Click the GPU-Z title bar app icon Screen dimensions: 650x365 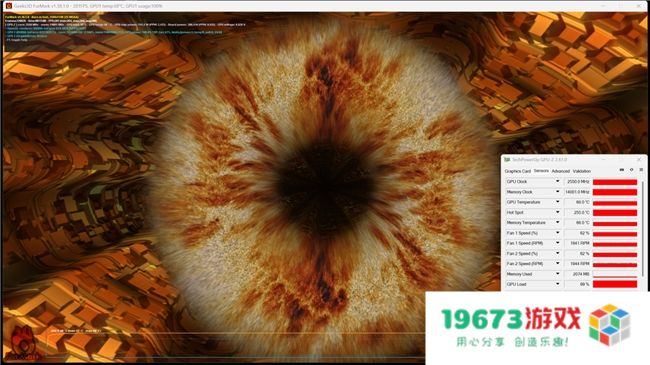(x=507, y=160)
